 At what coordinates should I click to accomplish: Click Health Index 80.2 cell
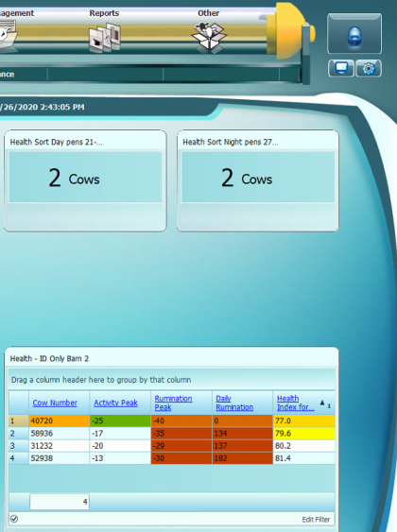[304, 446]
